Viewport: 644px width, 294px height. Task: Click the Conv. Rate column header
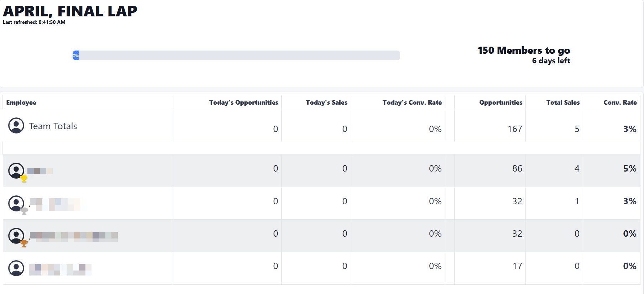point(620,103)
